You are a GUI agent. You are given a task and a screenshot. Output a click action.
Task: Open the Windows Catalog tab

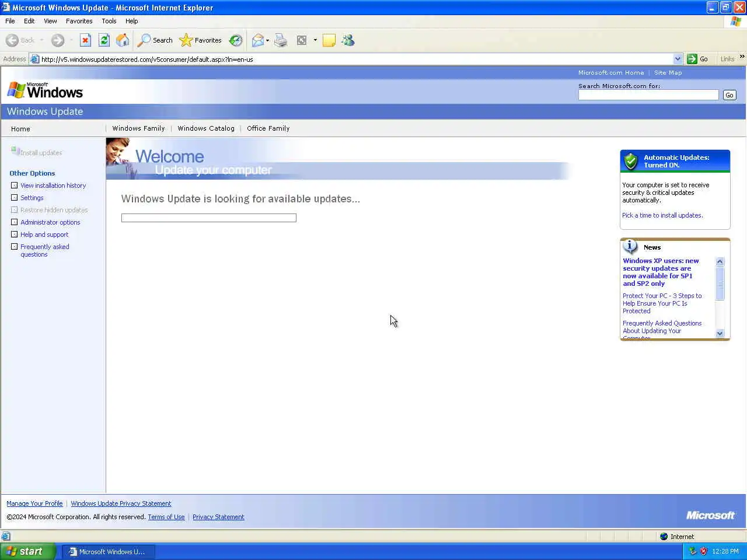pyautogui.click(x=206, y=128)
